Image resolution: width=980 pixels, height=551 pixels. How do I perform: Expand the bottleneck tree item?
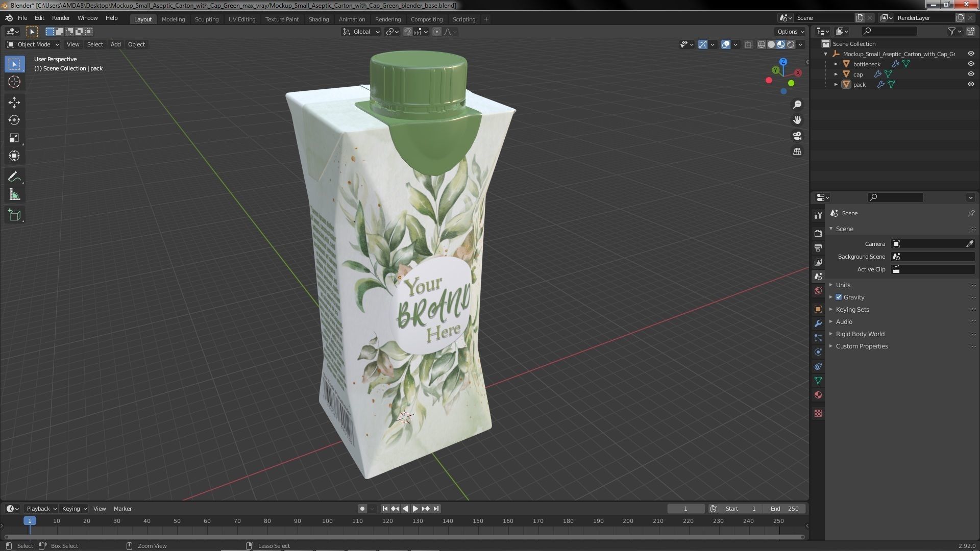(836, 64)
